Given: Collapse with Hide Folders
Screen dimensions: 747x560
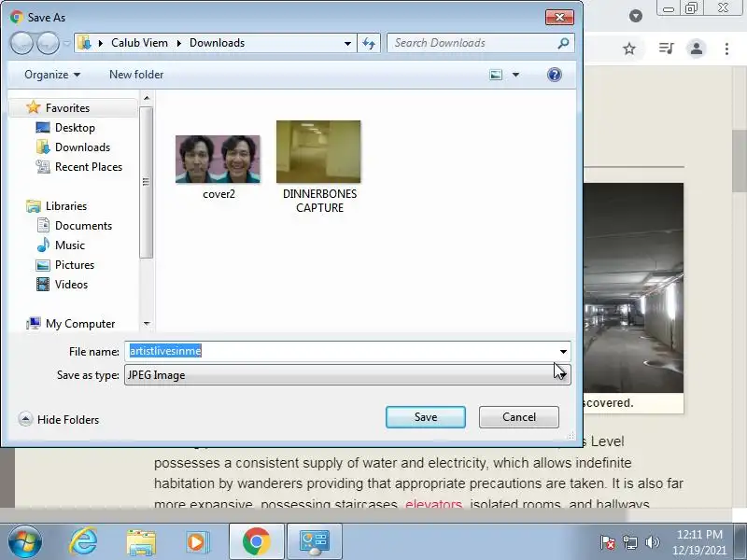Looking at the screenshot, I should click(x=59, y=419).
